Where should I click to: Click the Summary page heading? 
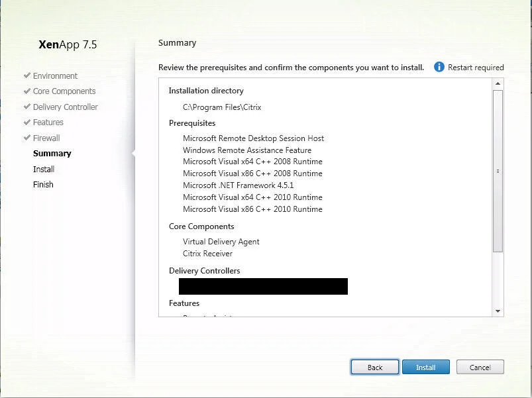(x=177, y=43)
